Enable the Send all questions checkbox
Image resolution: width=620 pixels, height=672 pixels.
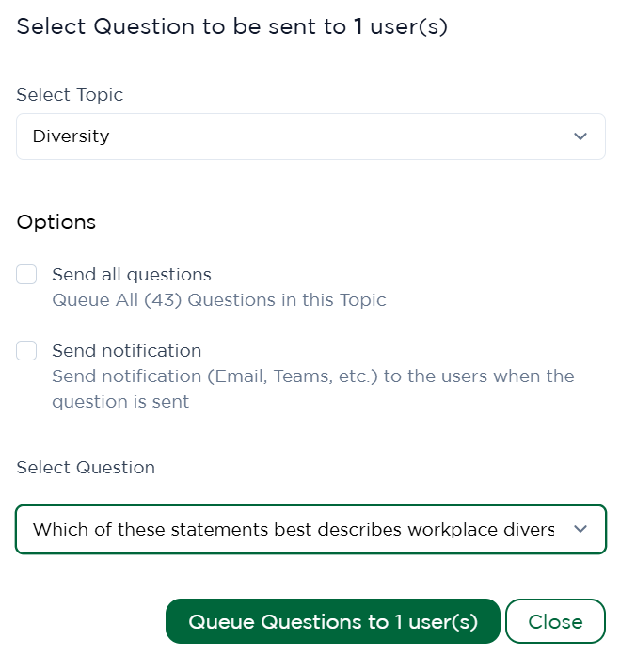point(26,275)
